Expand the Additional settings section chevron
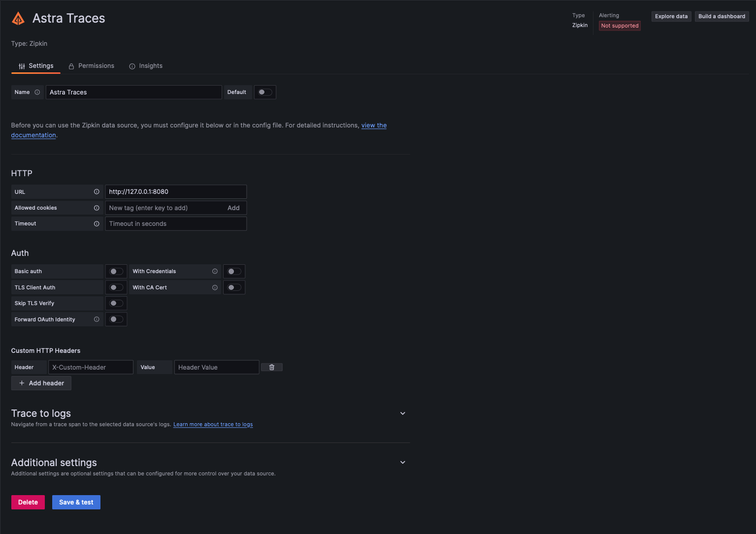This screenshot has width=756, height=534. pyautogui.click(x=403, y=463)
